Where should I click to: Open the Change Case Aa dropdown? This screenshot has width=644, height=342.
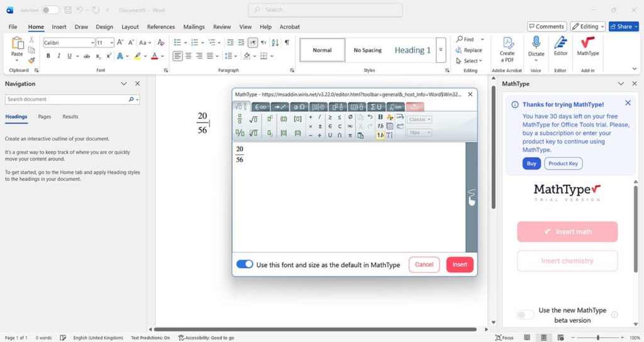pos(145,43)
